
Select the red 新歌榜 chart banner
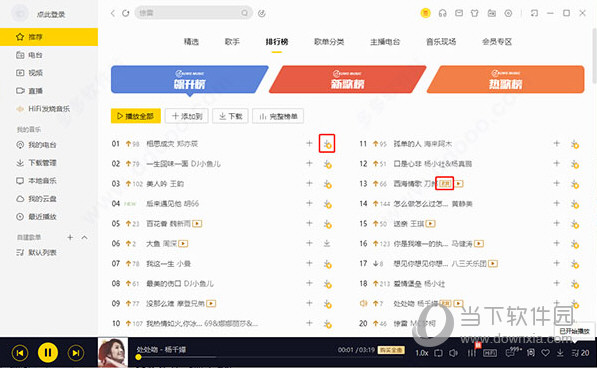(347, 79)
